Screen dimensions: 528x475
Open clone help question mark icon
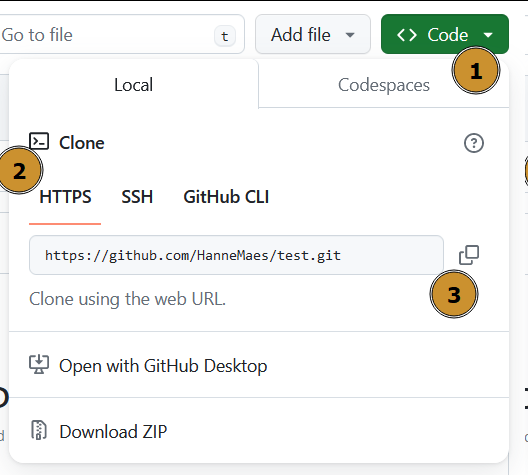point(474,143)
